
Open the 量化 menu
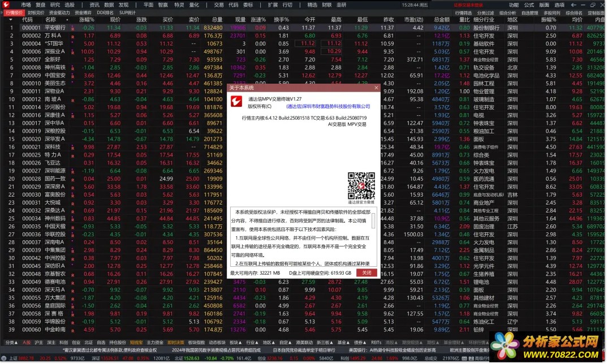194,5
